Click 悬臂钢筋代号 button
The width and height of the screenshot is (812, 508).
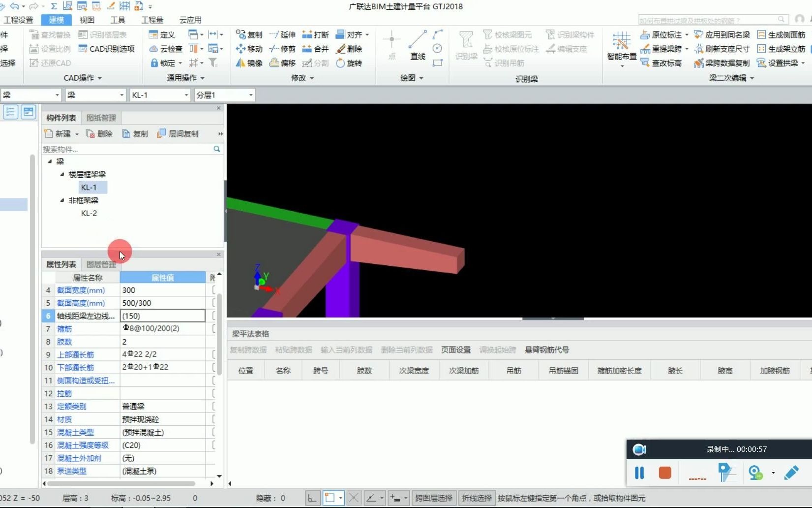click(547, 350)
